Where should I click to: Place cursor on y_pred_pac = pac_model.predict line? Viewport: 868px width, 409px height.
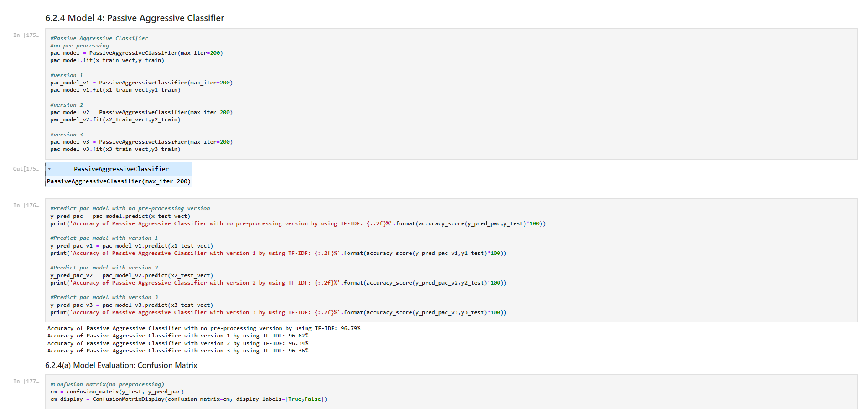click(x=120, y=216)
